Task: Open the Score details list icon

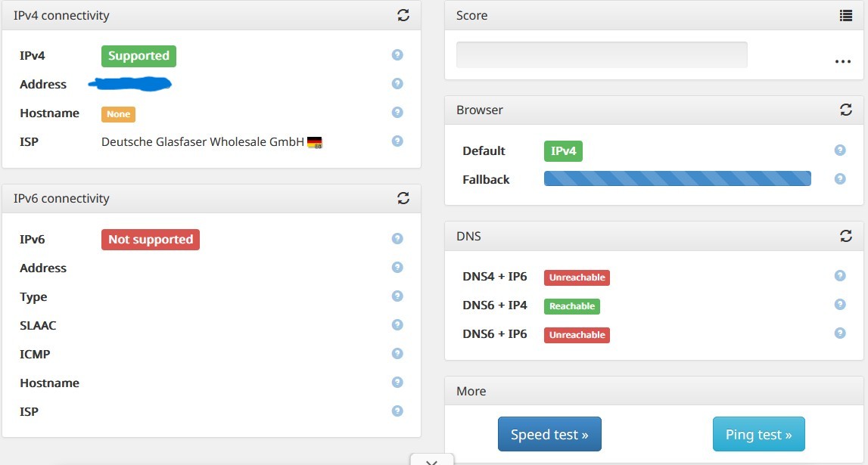Action: (846, 15)
